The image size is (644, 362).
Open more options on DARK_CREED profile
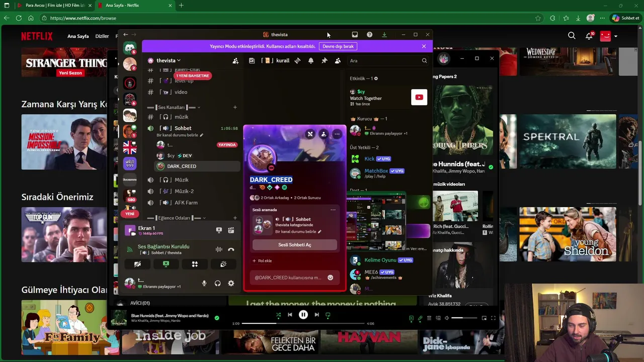coord(337,134)
